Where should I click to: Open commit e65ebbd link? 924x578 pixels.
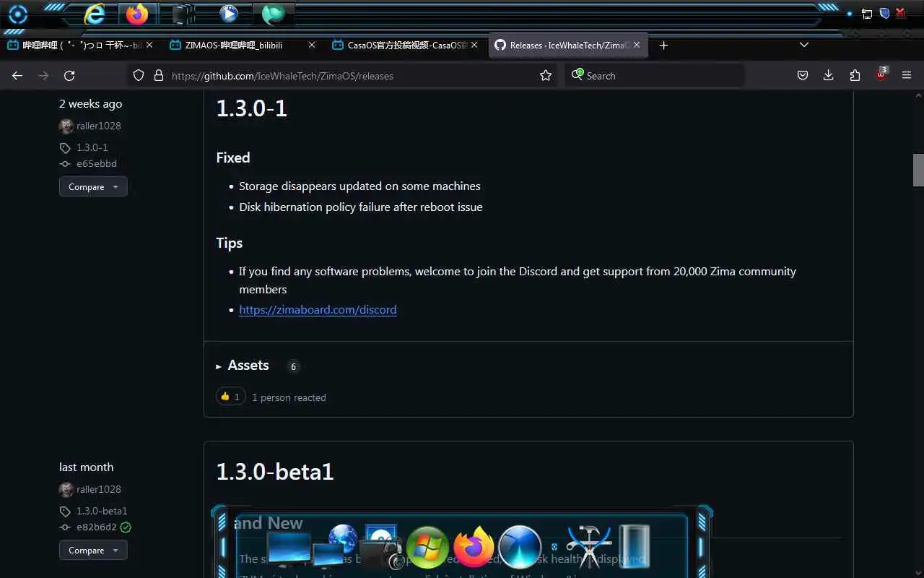97,163
